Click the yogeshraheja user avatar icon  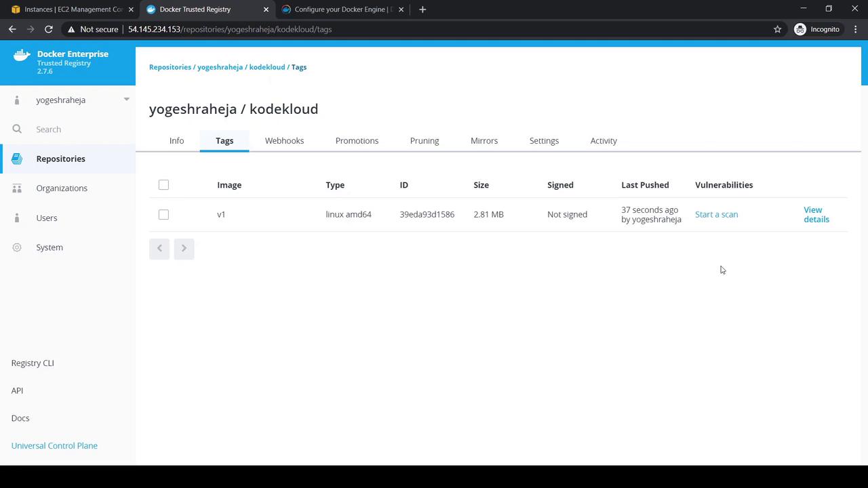click(x=17, y=100)
